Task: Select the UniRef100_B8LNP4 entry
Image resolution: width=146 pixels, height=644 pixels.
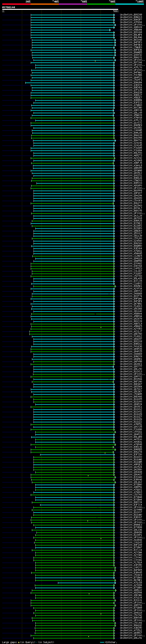Action: (x=131, y=35)
